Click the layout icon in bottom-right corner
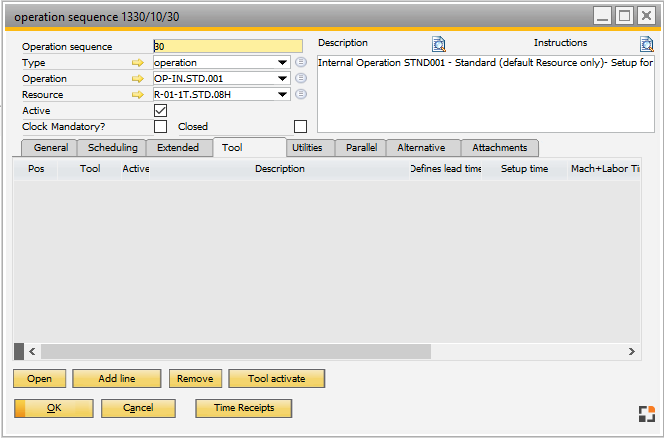This screenshot has width=664, height=438. [x=646, y=412]
